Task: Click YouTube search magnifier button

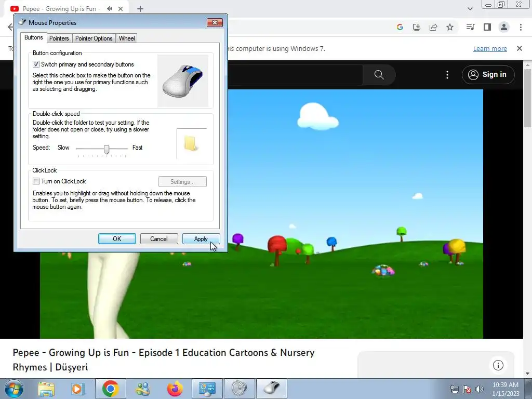Action: coord(379,75)
